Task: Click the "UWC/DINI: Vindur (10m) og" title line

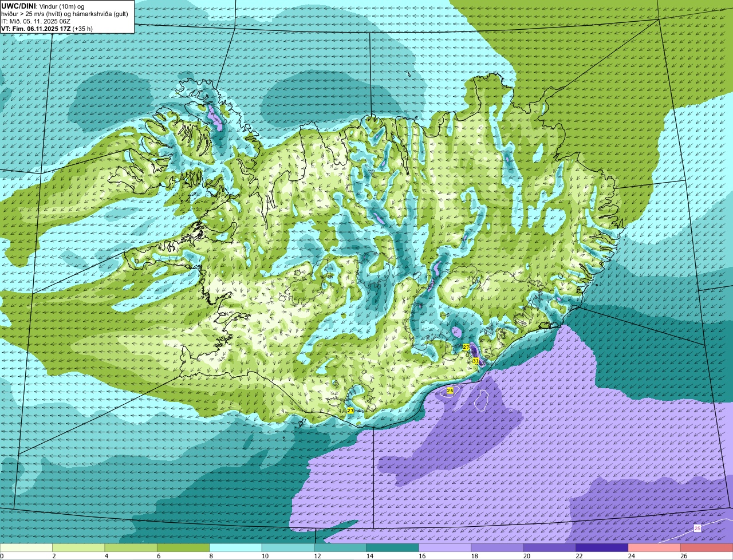Action: (42, 6)
